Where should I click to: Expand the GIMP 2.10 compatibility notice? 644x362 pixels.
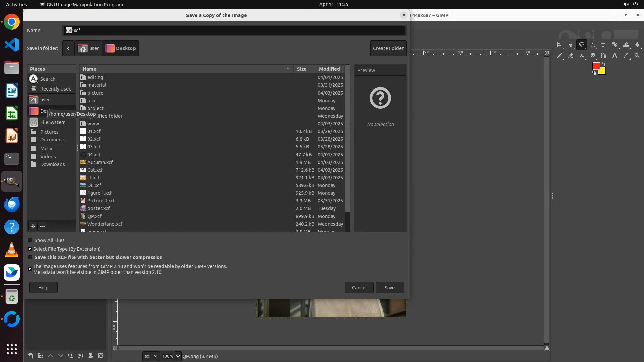30,269
